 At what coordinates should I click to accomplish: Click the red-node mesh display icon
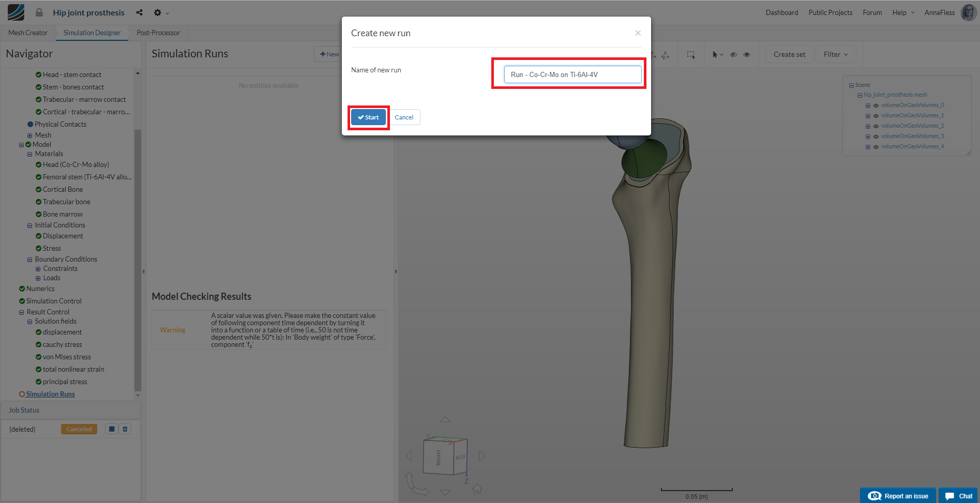pyautogui.click(x=665, y=55)
